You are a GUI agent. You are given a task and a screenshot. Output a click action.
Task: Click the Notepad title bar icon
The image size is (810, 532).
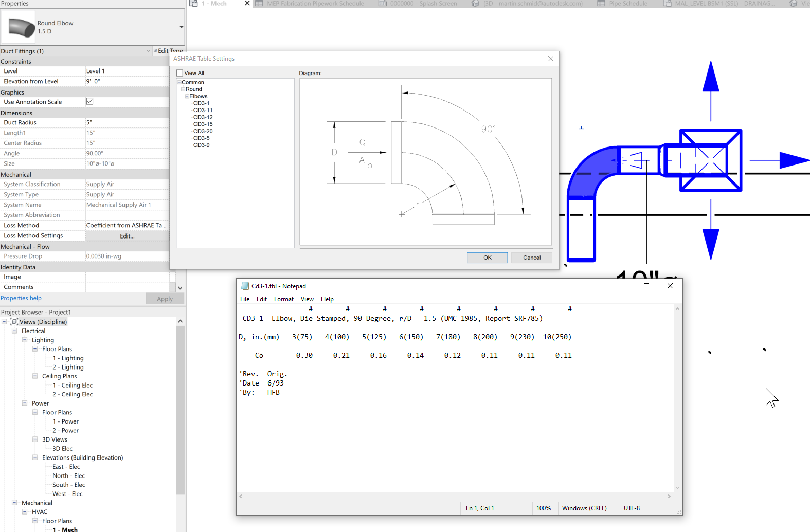245,286
